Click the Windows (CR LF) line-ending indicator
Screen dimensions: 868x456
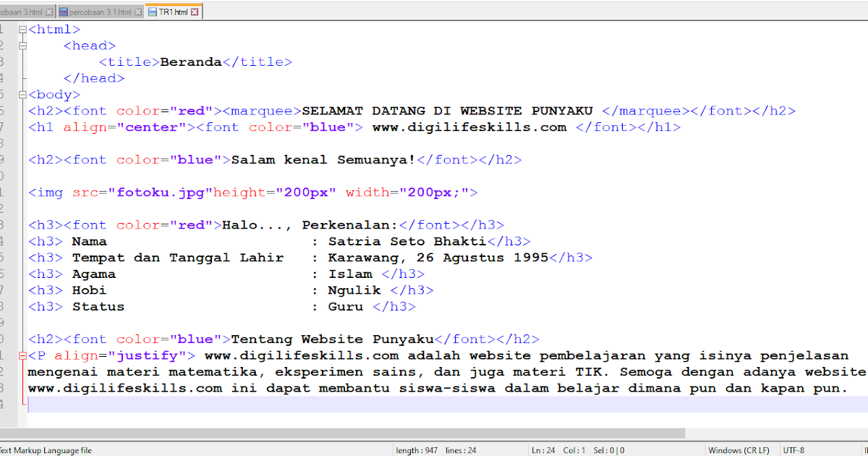coord(739,450)
